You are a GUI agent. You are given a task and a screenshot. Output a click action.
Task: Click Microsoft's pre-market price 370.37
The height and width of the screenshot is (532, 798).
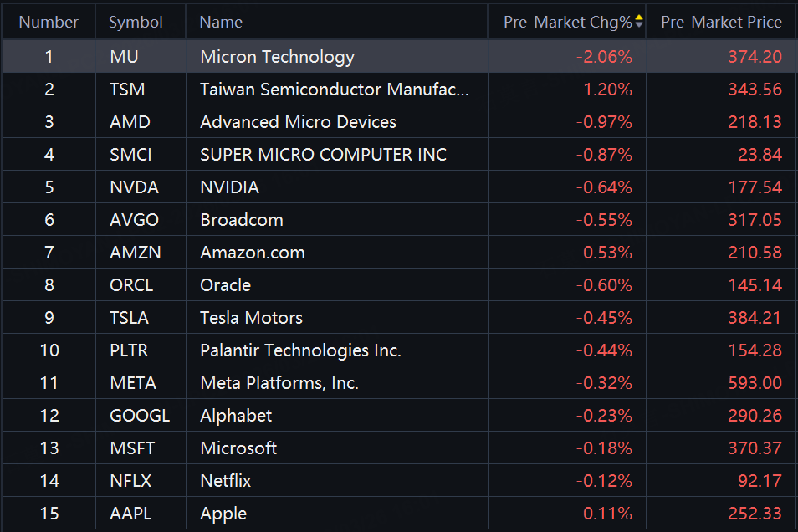click(x=755, y=448)
